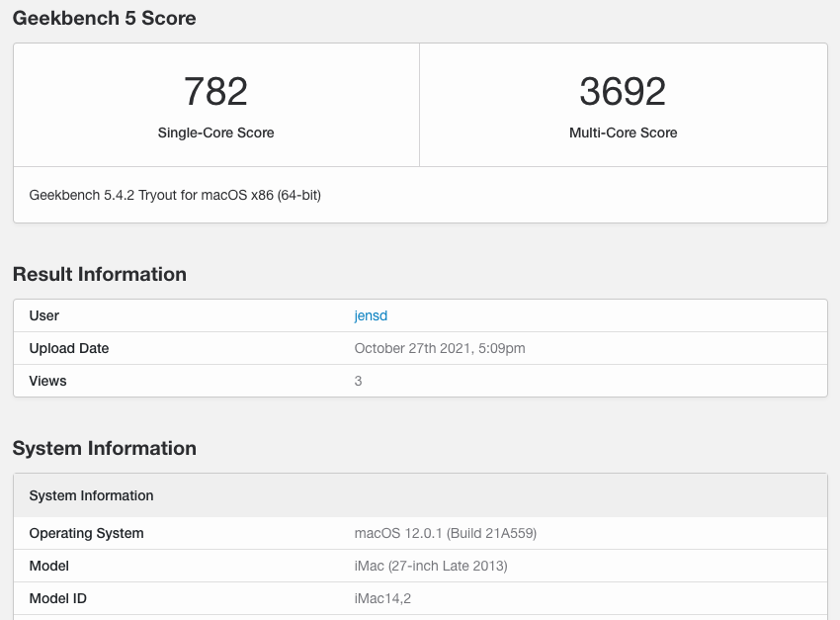This screenshot has height=620, width=840.
Task: Click the 782 single-core score number
Action: (215, 92)
